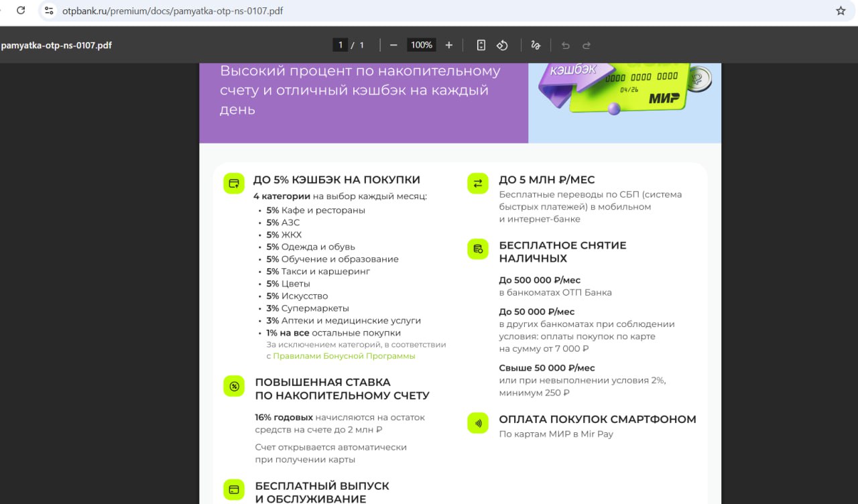
Task: Zoom in with the plus button
Action: (x=449, y=45)
